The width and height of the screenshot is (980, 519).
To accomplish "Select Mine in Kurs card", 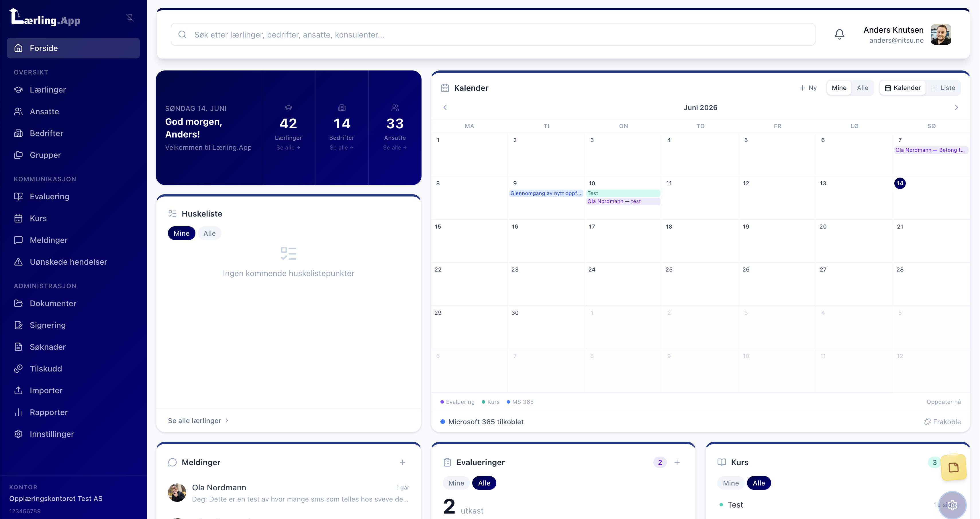I will 731,483.
